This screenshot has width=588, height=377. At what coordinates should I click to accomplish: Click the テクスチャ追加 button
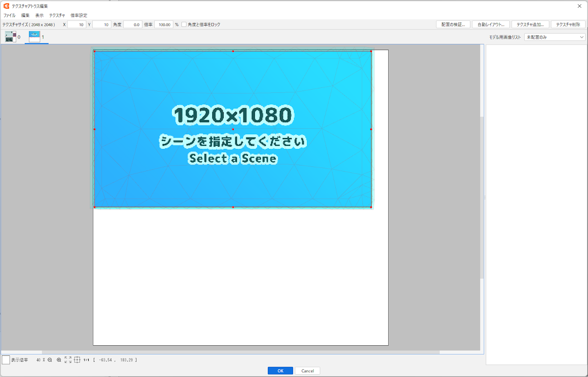pos(530,24)
